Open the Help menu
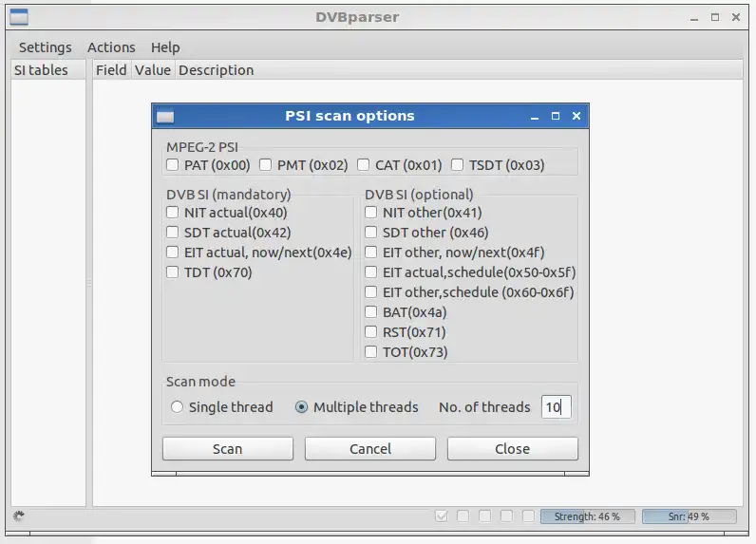Viewport: 756px width, 544px height. pyautogui.click(x=165, y=47)
